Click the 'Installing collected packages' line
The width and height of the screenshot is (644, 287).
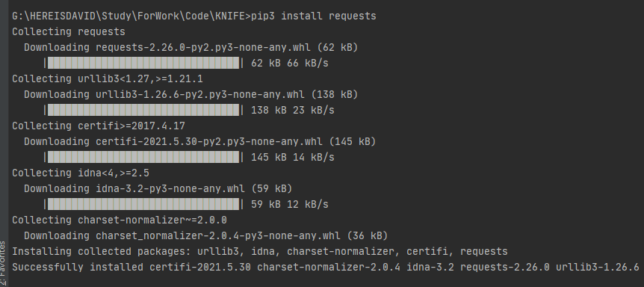pyautogui.click(x=260, y=251)
